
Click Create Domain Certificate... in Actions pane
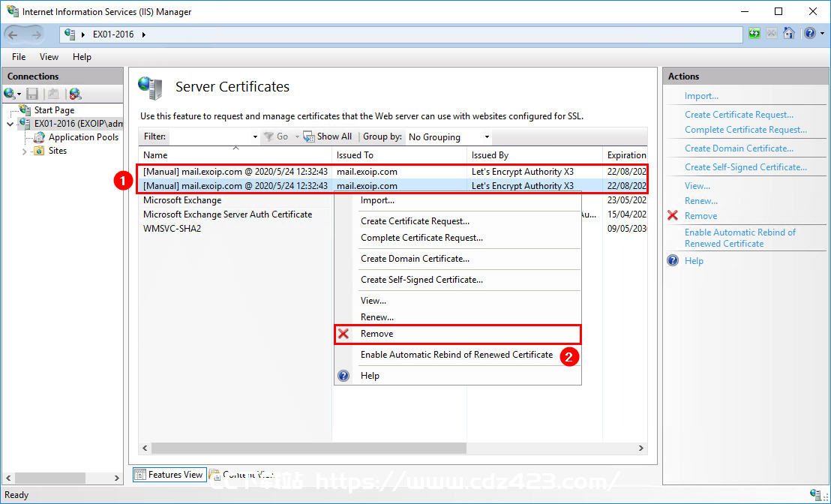pos(739,148)
